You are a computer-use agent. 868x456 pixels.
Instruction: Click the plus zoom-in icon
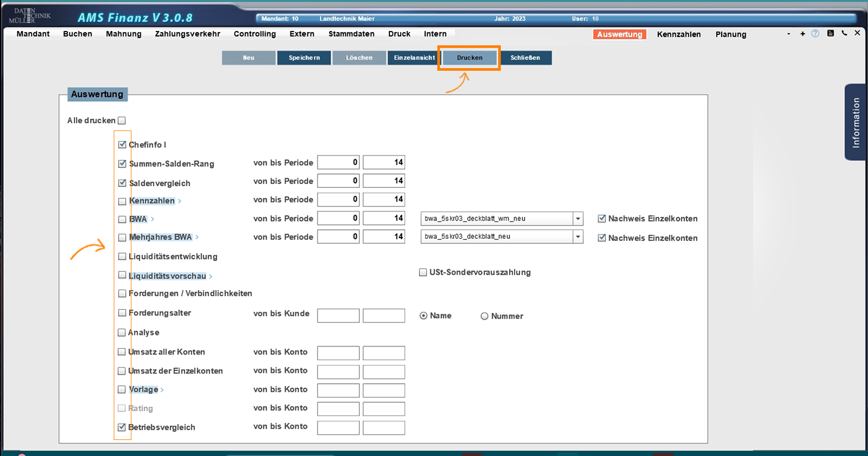point(802,34)
